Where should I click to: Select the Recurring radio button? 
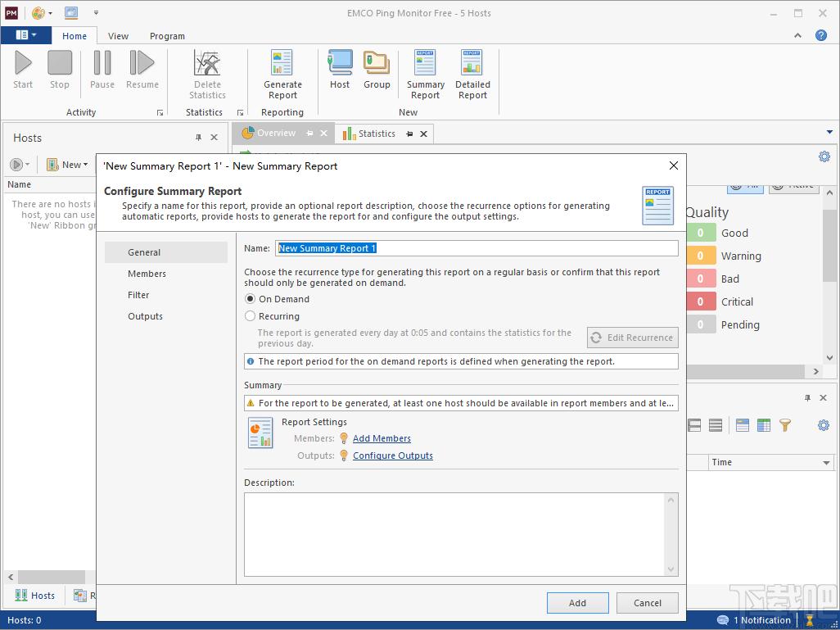click(x=251, y=316)
